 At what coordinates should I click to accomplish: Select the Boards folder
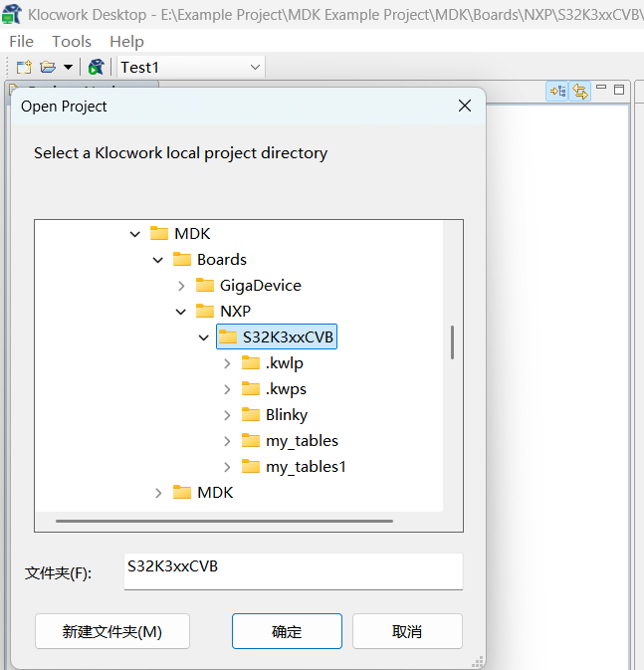click(210, 260)
